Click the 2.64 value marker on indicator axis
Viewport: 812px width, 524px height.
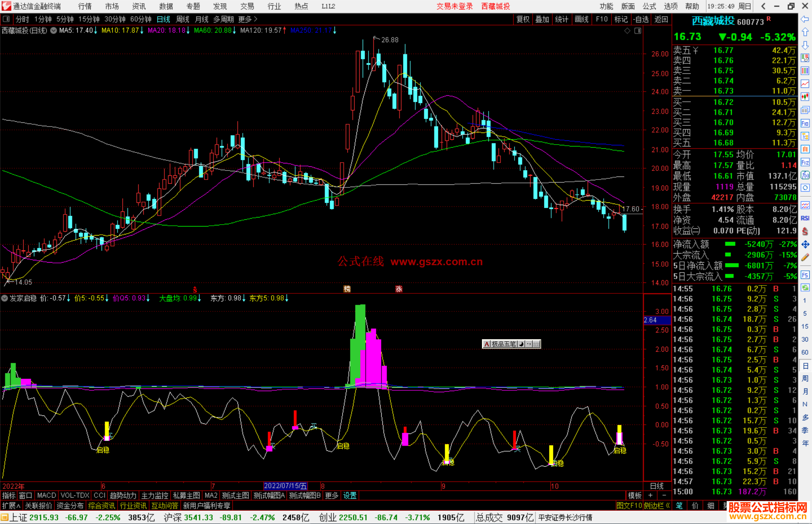click(x=657, y=320)
